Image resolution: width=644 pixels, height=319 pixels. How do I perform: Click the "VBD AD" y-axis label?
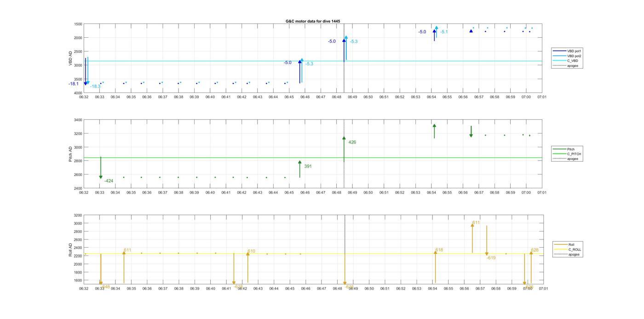point(71,58)
